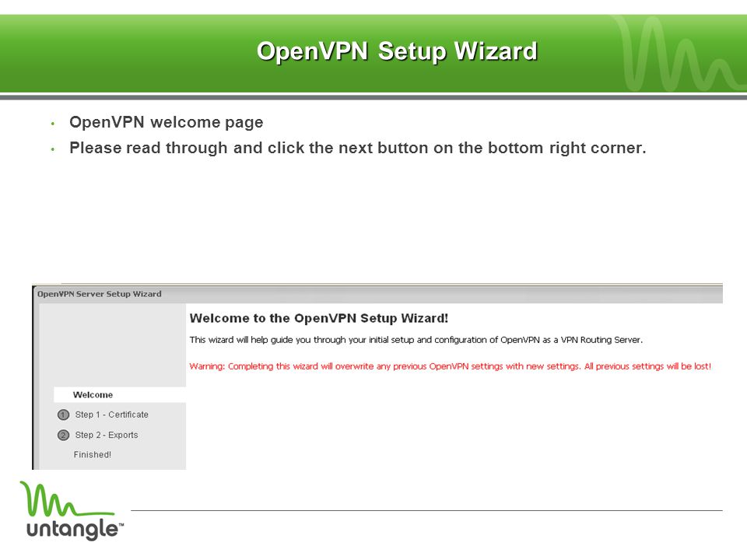Click the circled number 1 step icon
The height and width of the screenshot is (560, 747).
(x=63, y=415)
